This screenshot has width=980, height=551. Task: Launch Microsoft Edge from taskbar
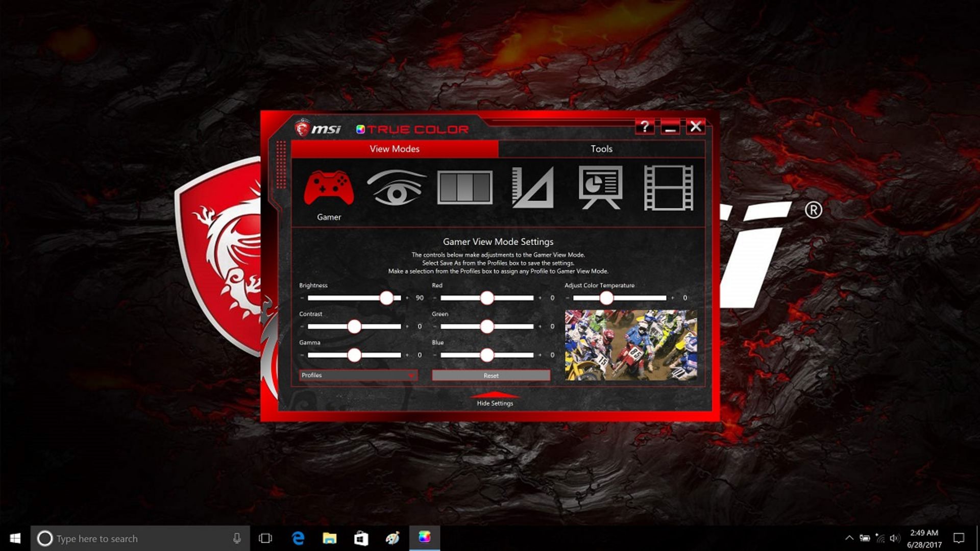298,538
